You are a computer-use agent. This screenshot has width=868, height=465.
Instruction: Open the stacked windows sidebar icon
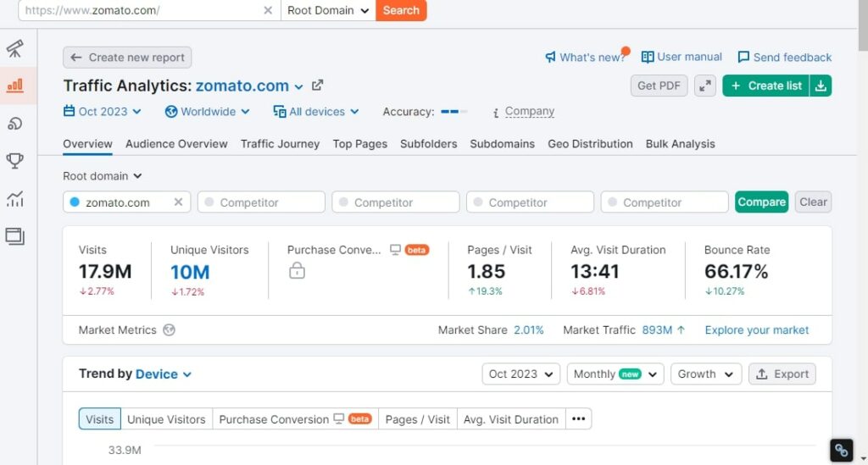point(15,236)
